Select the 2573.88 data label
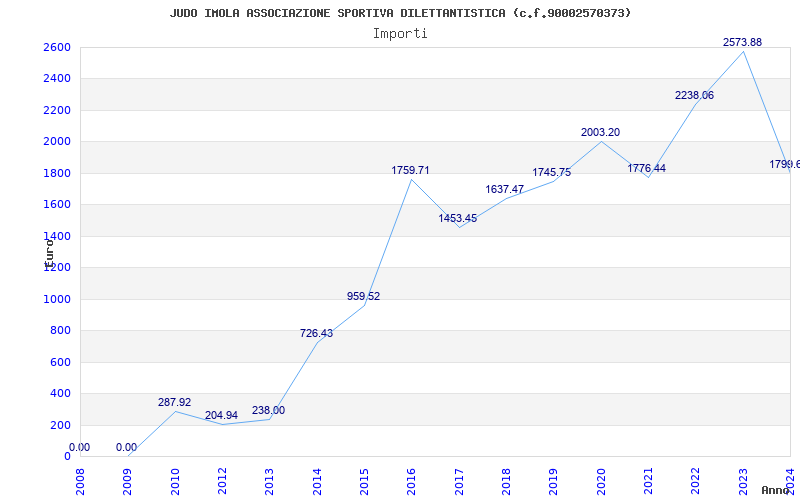 pyautogui.click(x=742, y=42)
